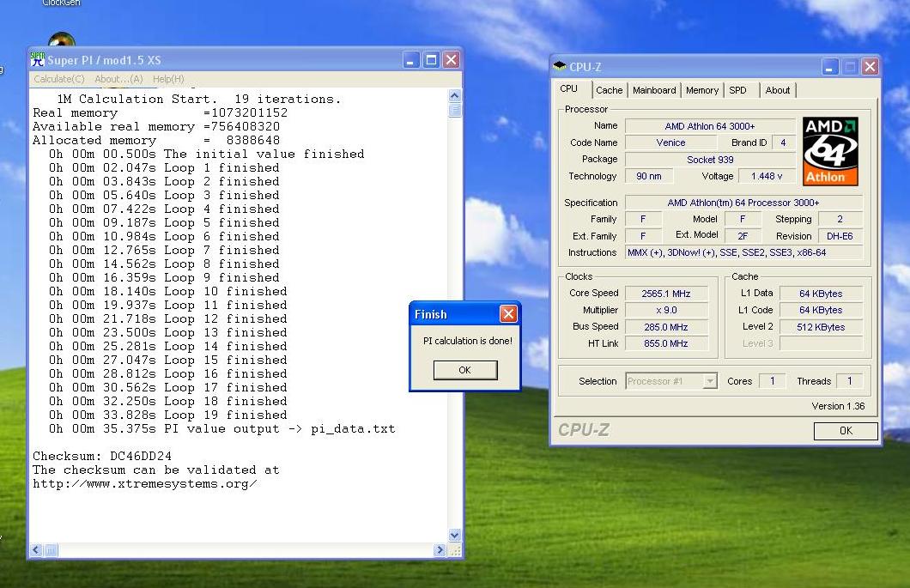The image size is (910, 588).
Task: Close the Finish dialog with the X
Action: (x=508, y=314)
